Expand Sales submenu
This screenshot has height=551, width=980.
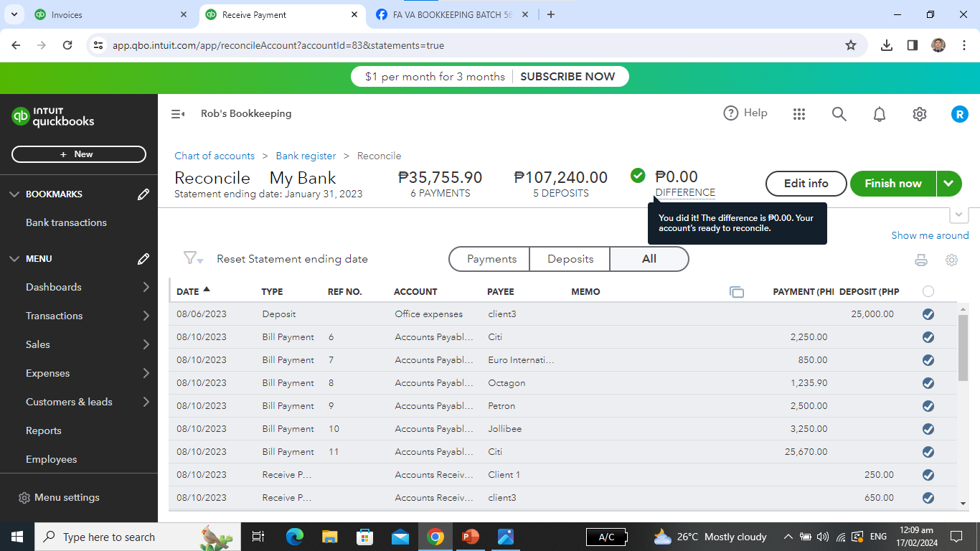(146, 344)
